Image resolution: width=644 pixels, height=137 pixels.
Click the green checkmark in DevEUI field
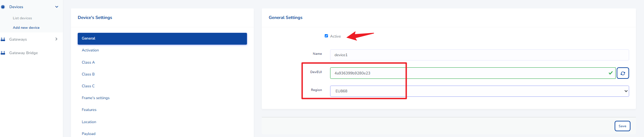(611, 73)
